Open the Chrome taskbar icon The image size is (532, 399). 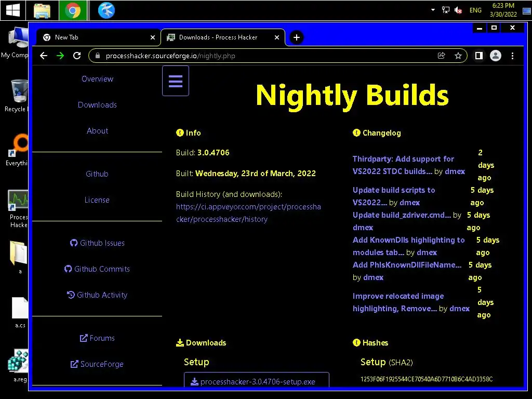(x=73, y=10)
